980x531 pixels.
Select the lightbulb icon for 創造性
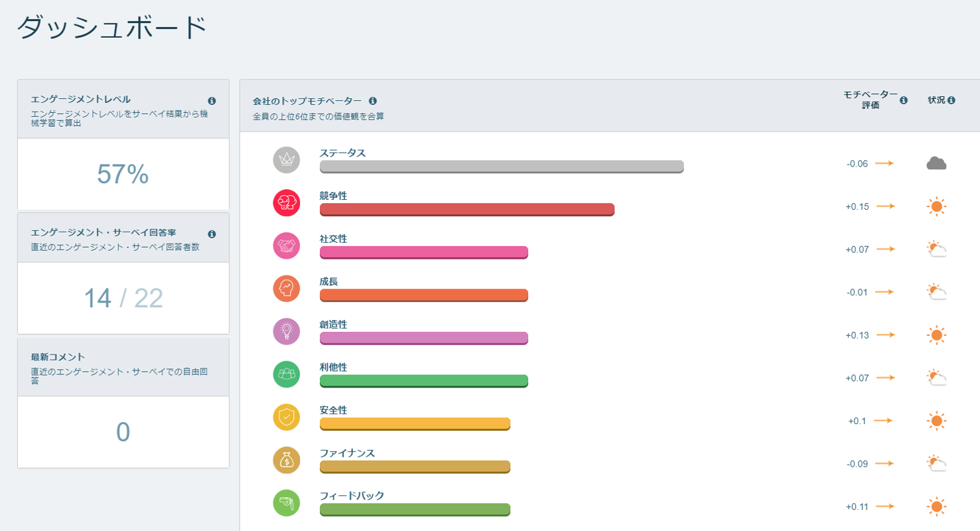[287, 331]
